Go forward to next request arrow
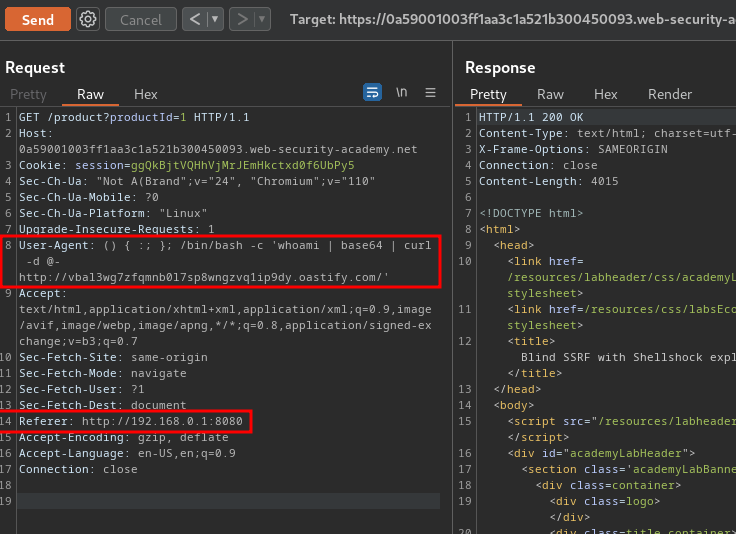This screenshot has width=736, height=534. [242, 19]
